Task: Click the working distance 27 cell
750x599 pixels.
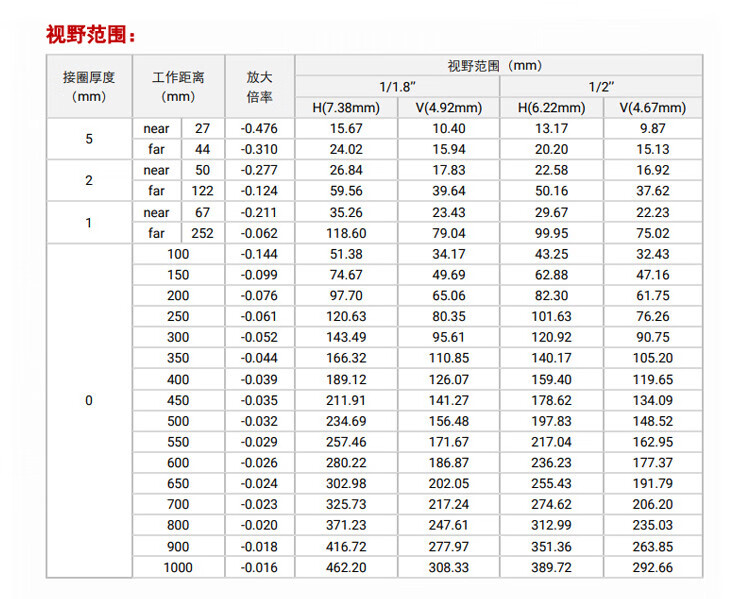Action: (203, 128)
